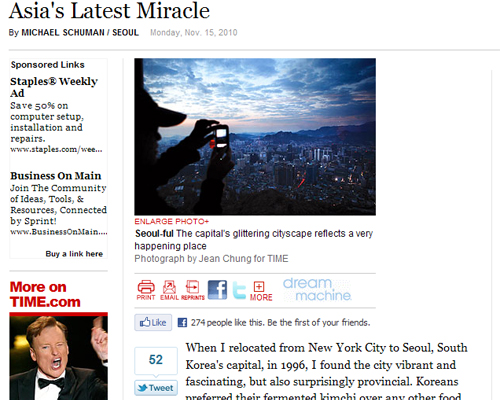
Task: Click the Email article icon
Action: 169,290
